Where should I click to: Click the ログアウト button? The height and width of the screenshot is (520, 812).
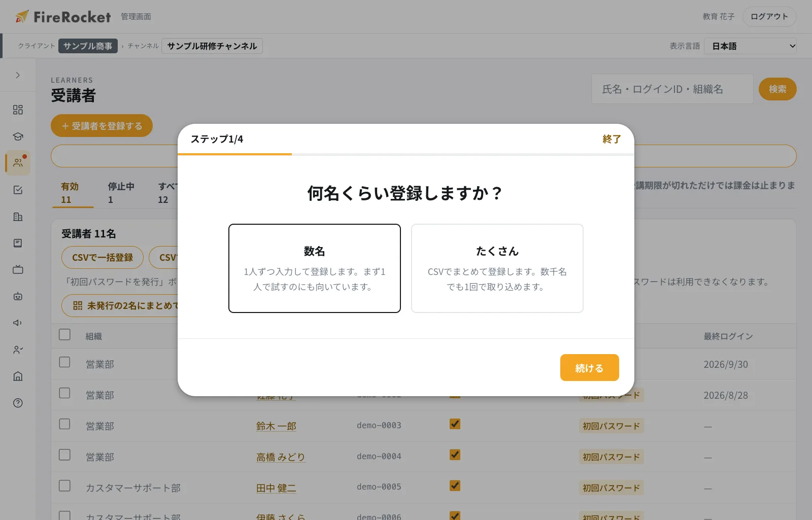pos(769,17)
